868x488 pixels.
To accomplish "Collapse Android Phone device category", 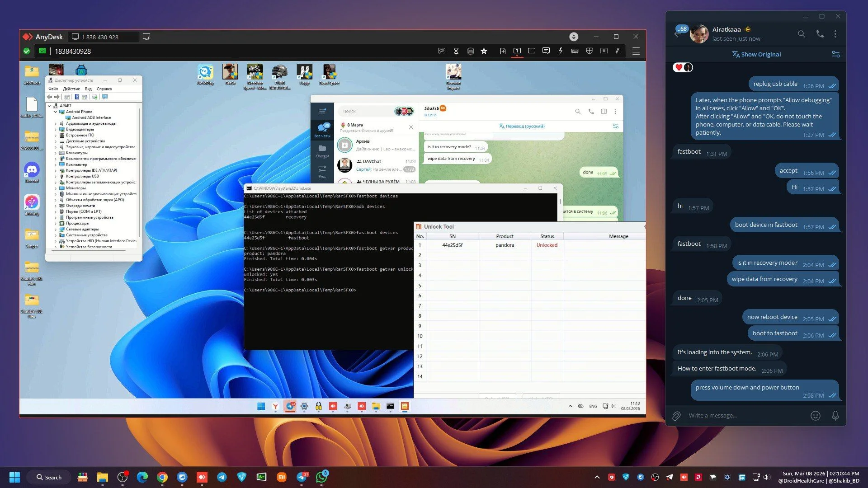I will 56,112.
